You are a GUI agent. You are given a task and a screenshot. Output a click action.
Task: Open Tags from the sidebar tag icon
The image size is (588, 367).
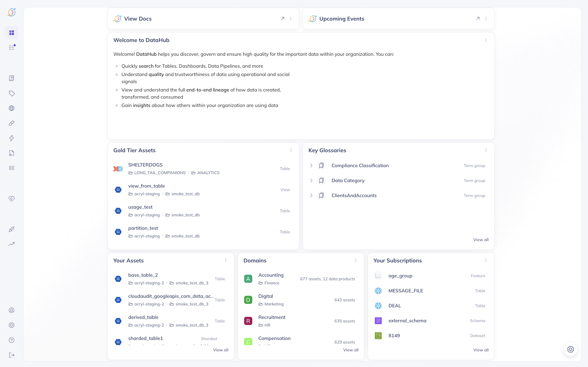[x=11, y=93]
